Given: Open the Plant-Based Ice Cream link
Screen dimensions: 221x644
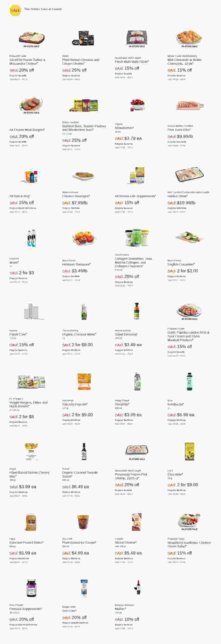Looking at the screenshot, I should 79,543.
